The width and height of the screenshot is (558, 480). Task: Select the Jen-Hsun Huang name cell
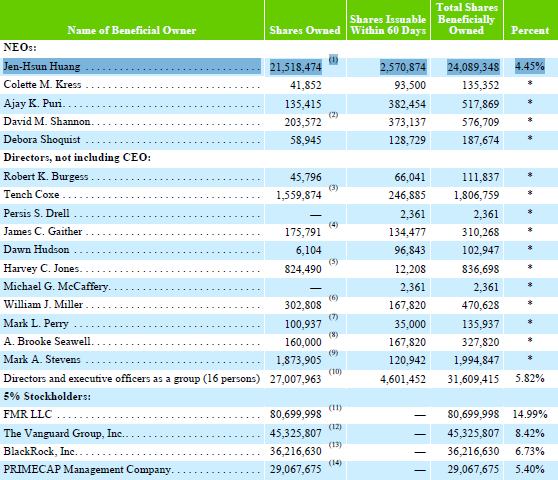[x=132, y=67]
